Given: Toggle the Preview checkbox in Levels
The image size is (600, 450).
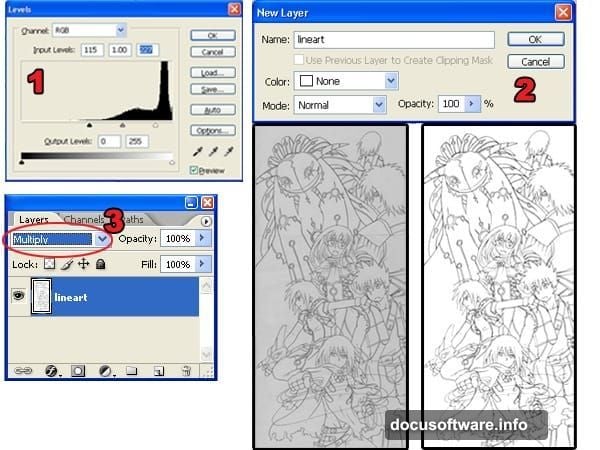Looking at the screenshot, I should coord(195,170).
